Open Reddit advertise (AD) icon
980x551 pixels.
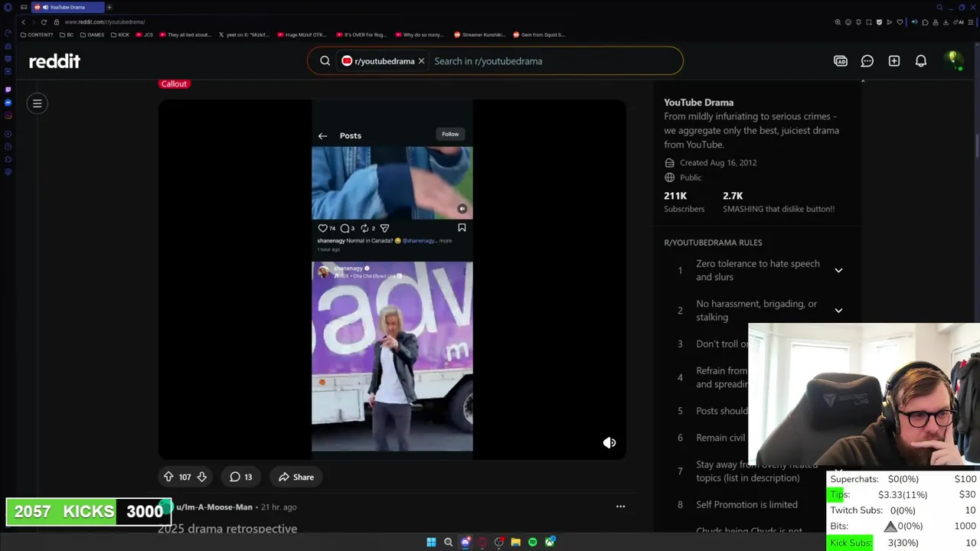point(841,61)
